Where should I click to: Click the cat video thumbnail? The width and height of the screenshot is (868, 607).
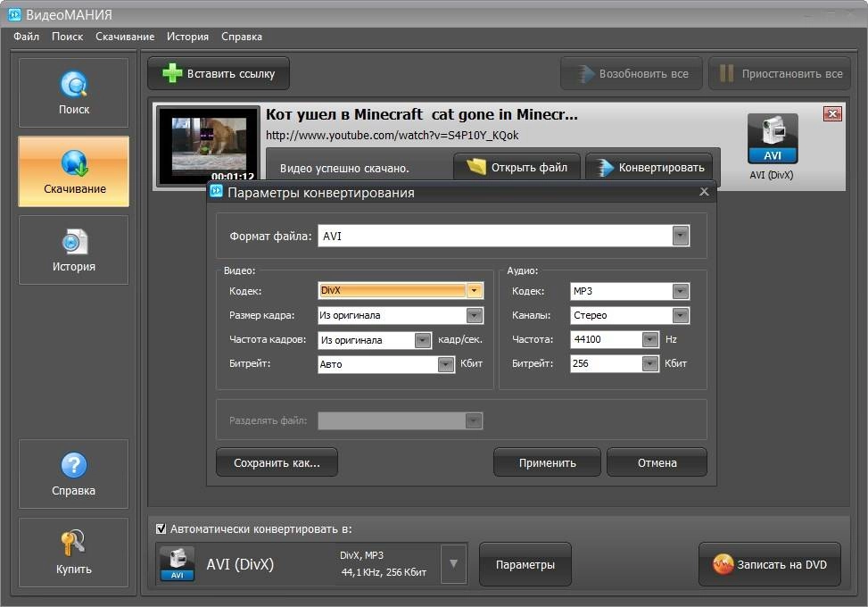[x=209, y=146]
